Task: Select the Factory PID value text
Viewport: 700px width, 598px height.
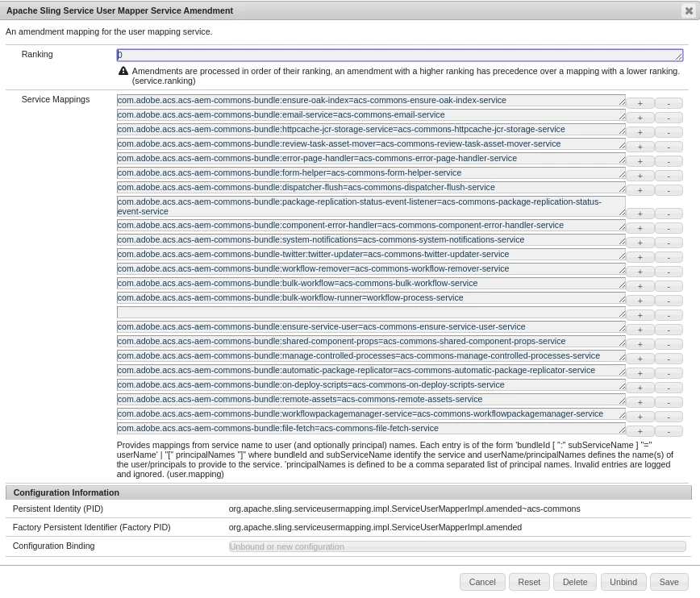Action: pos(375,528)
